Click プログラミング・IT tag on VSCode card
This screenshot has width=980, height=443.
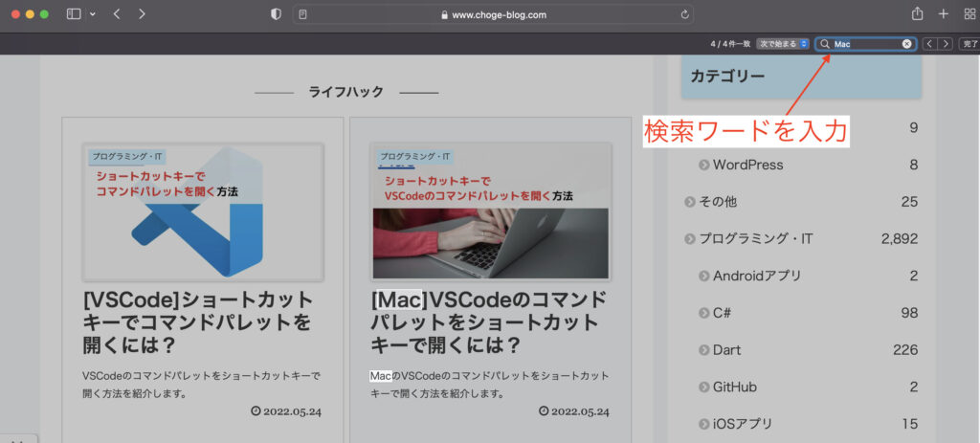[127, 157]
